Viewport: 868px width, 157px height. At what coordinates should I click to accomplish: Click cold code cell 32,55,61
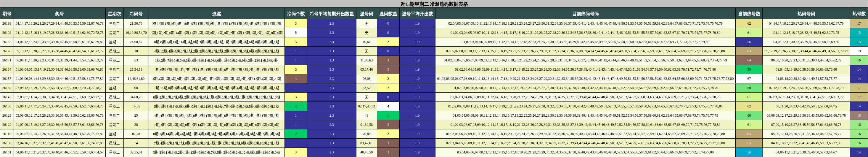(136, 152)
